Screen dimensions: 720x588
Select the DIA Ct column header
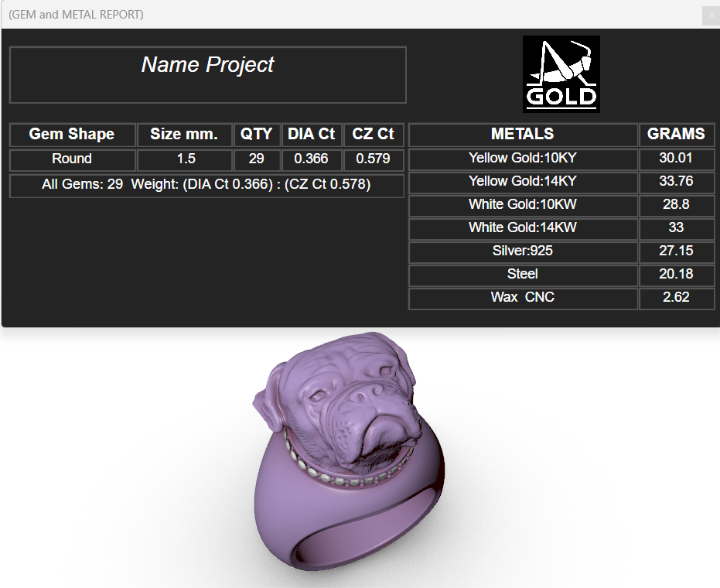[312, 135]
